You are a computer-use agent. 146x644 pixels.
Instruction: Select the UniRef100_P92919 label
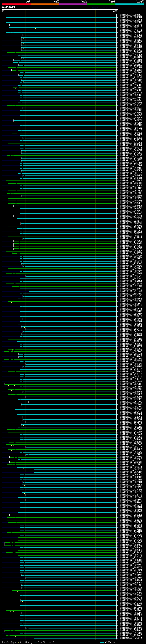click(x=131, y=349)
